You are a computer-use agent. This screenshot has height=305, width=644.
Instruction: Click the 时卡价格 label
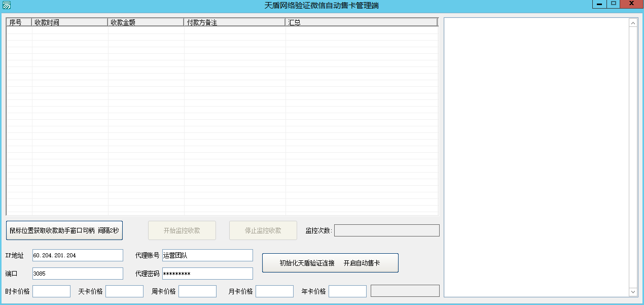pos(17,291)
